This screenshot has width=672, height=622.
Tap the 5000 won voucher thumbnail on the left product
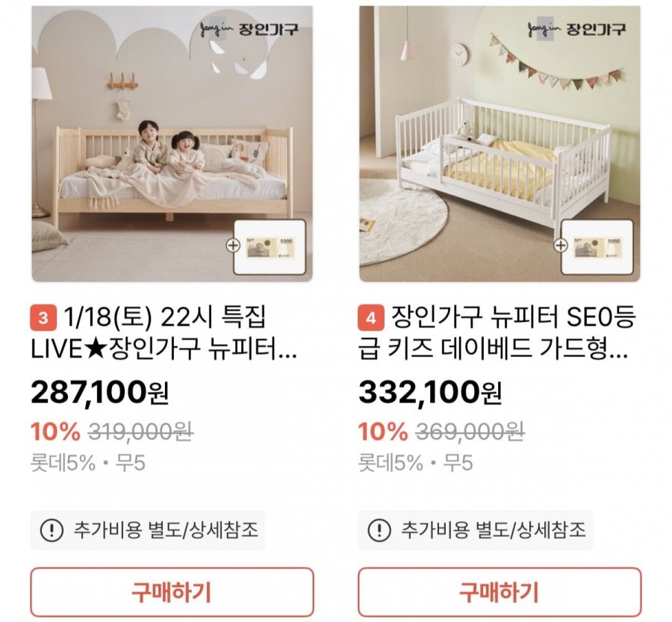[270, 247]
